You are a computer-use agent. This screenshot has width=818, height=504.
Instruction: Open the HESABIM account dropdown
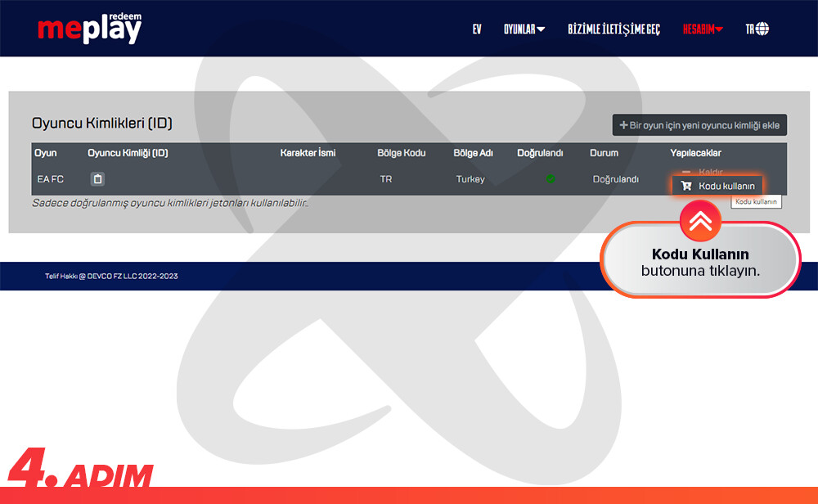[x=703, y=29]
